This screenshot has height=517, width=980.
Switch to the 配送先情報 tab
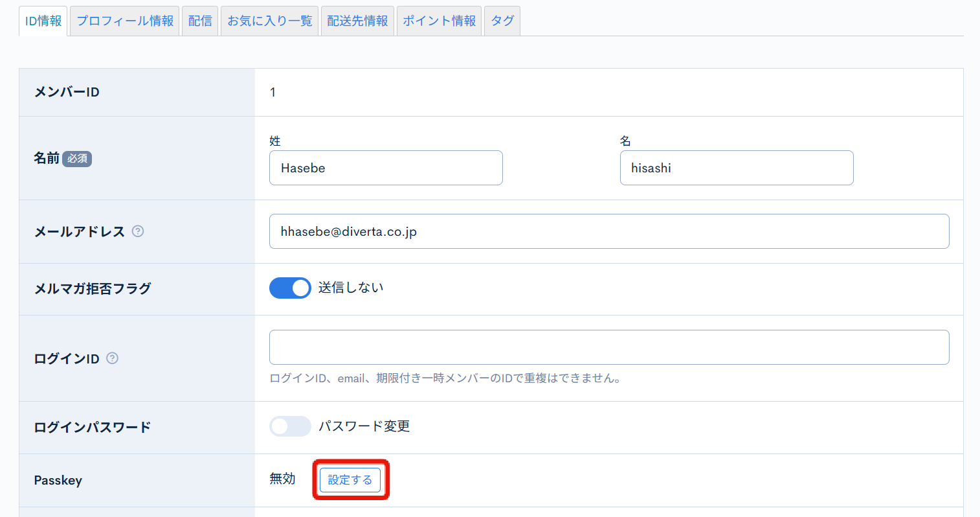coord(357,20)
